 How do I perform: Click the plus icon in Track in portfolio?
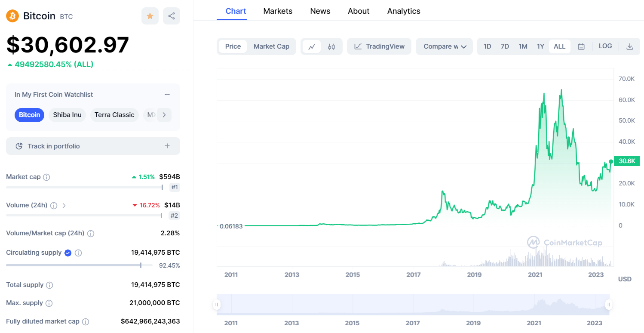[167, 146]
